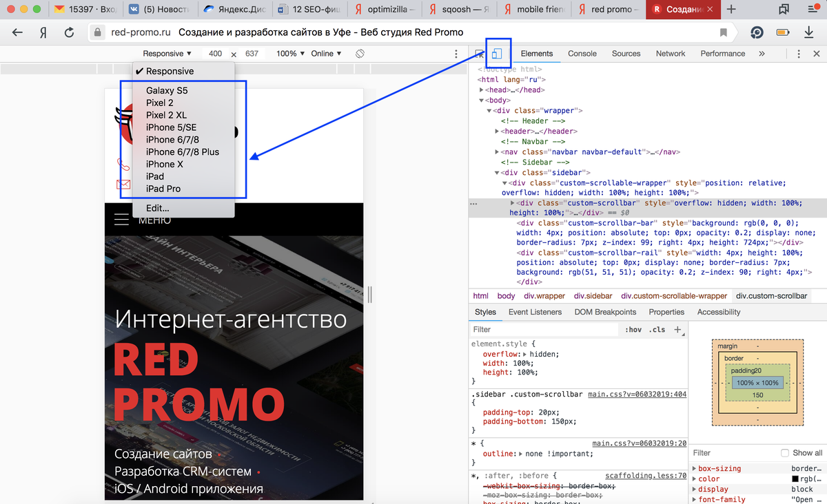Bookmark the page with bookmark icon
827x504 pixels.
tap(723, 32)
